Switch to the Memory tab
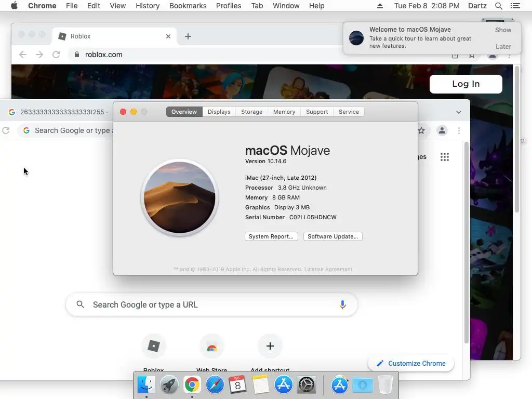 coord(284,112)
